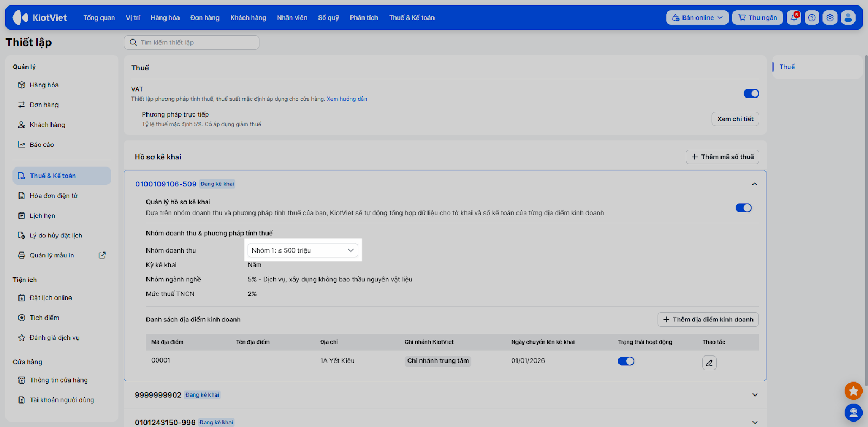868x427 pixels.
Task: Open the Thuế & Kế toán top menu
Action: 412,18
